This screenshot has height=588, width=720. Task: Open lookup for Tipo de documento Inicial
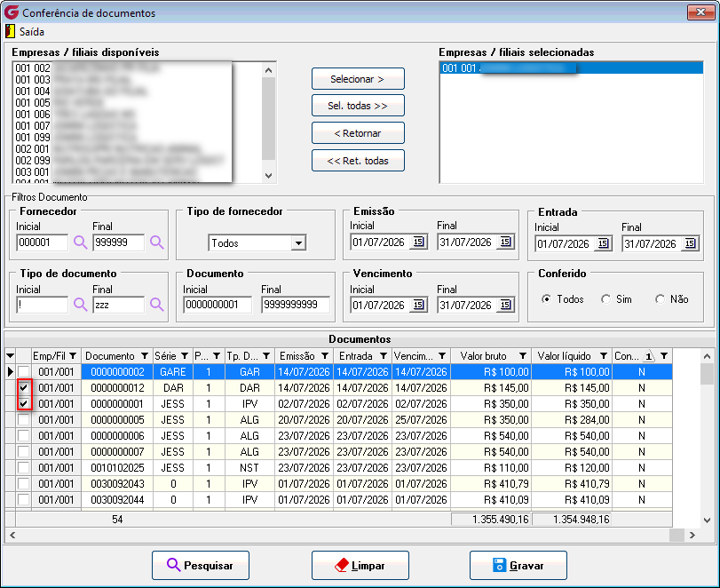click(81, 305)
